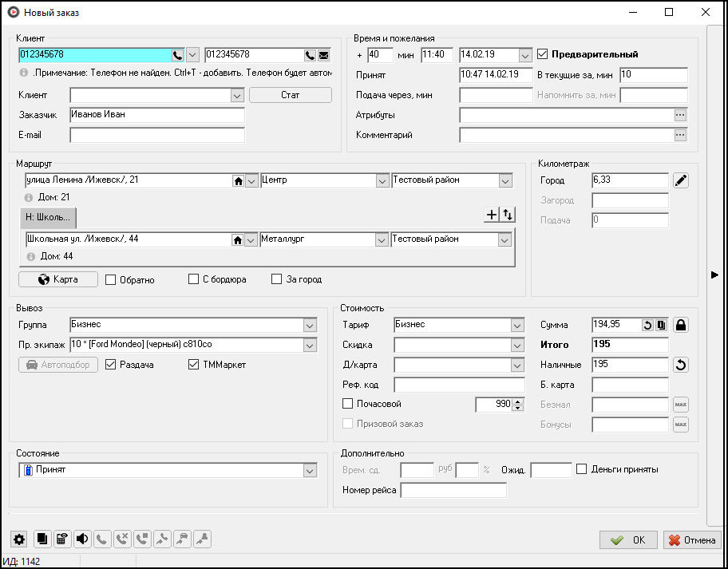Click home icon in улица Ленина address field

tap(237, 181)
